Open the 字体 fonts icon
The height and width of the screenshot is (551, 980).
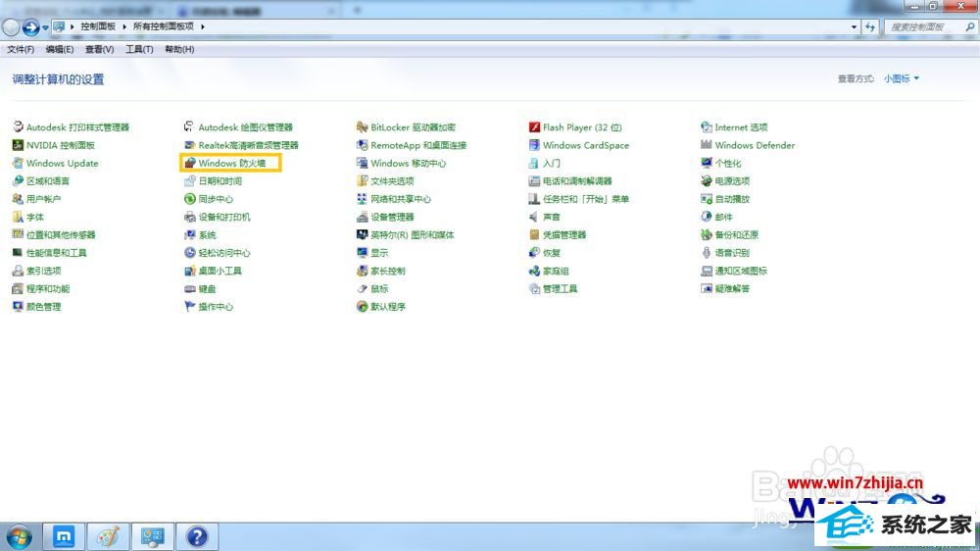pos(18,217)
